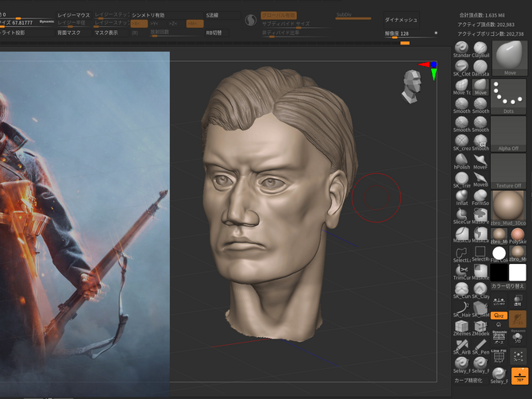The width and height of the screenshot is (532, 399).
Task: Click the white main color swatch
Action: [x=518, y=273]
